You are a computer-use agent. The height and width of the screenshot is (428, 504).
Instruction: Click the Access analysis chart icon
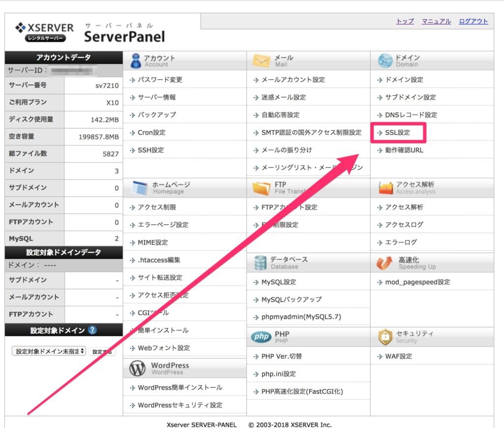[386, 188]
